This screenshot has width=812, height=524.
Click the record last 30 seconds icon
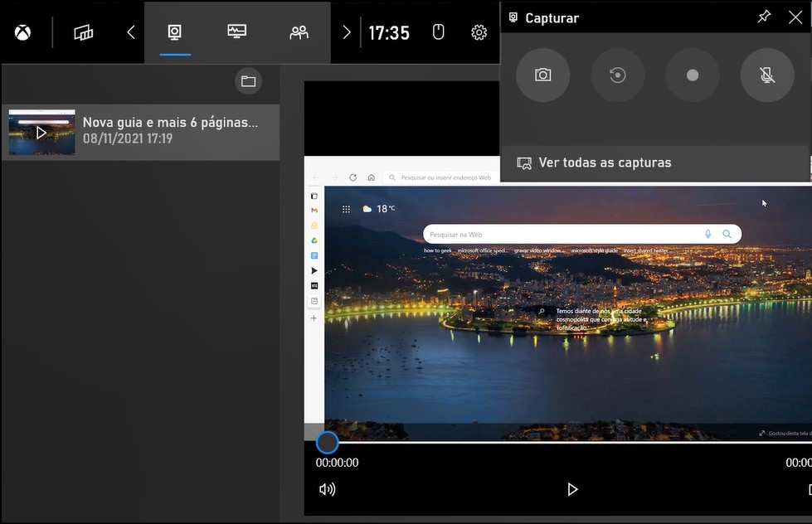[x=617, y=75]
